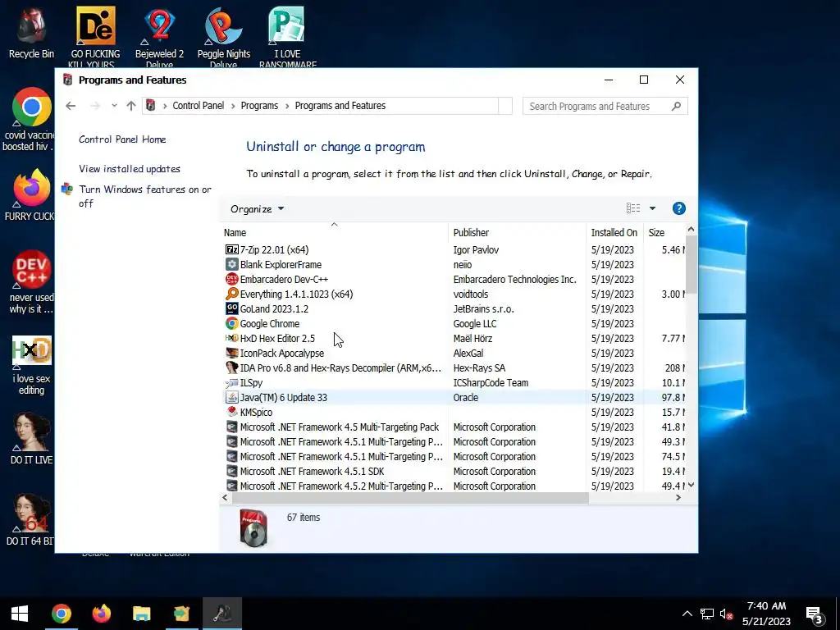Image resolution: width=840 pixels, height=630 pixels.
Task: Select the 7-Zip 22.01 (x64) program icon
Action: tap(231, 249)
